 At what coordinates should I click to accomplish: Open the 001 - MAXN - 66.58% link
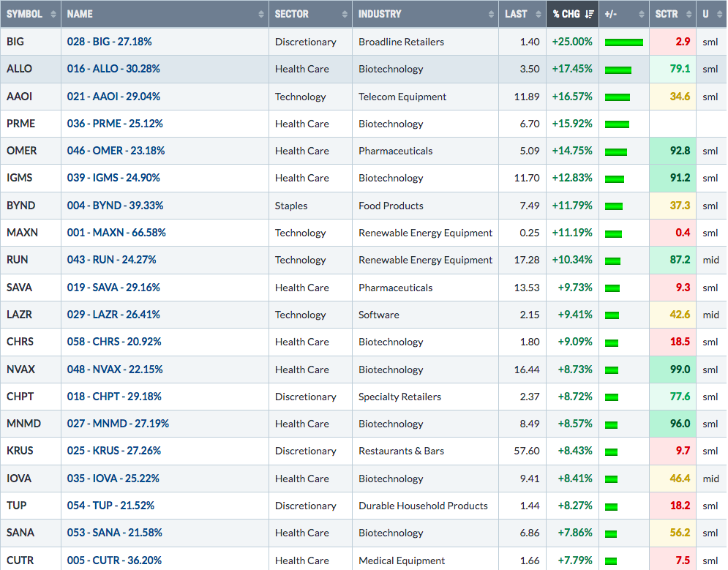(116, 233)
